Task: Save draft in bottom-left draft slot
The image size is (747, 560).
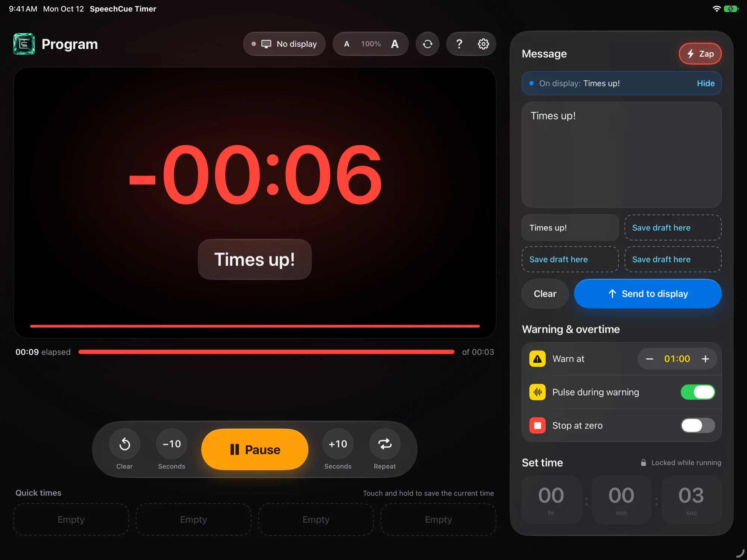Action: (x=570, y=259)
